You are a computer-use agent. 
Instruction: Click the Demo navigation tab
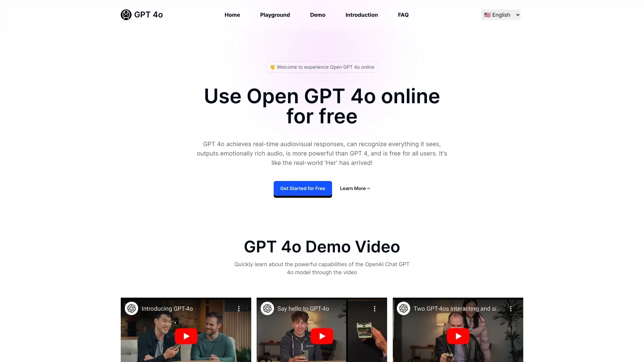tap(318, 15)
